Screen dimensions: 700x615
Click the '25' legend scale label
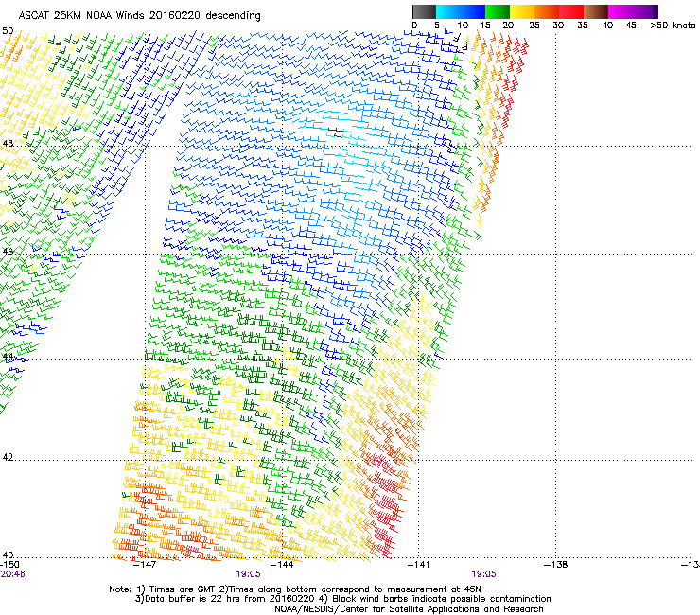click(x=534, y=26)
